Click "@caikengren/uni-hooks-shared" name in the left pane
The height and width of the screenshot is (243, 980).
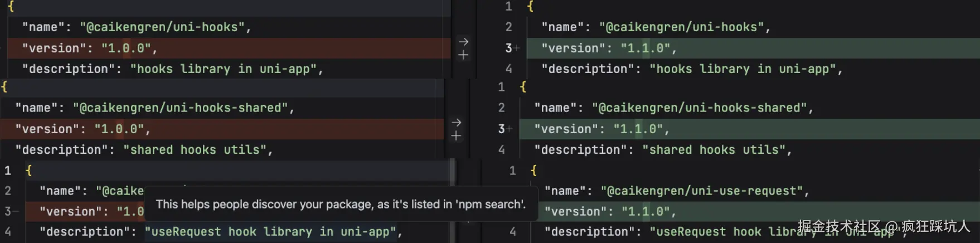(x=180, y=108)
